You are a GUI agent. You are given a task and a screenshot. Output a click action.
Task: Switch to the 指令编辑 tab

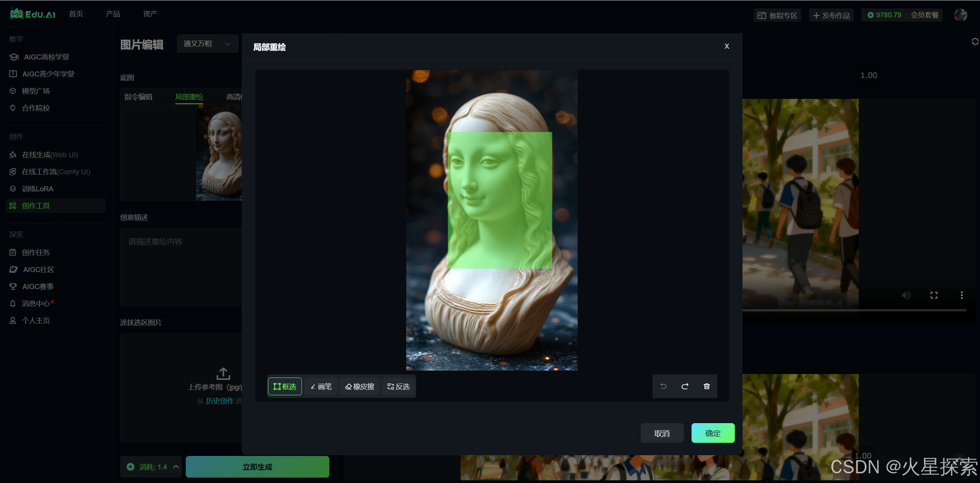(x=138, y=97)
